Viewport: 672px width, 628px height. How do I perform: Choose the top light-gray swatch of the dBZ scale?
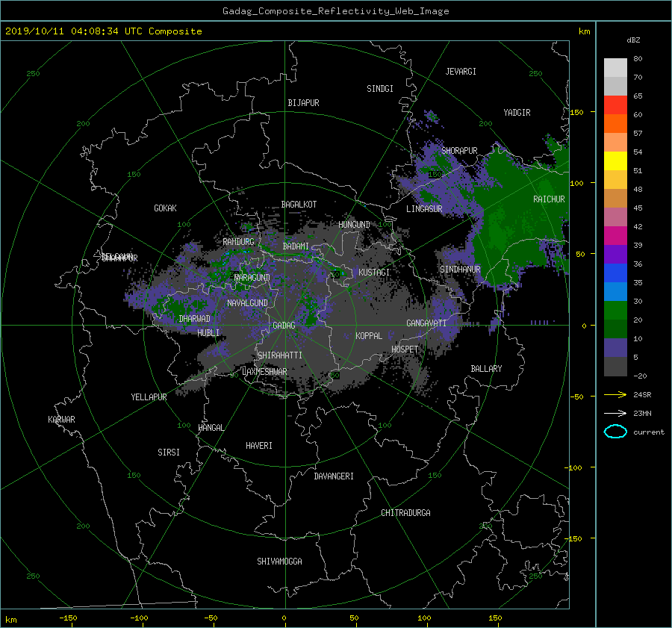[615, 68]
